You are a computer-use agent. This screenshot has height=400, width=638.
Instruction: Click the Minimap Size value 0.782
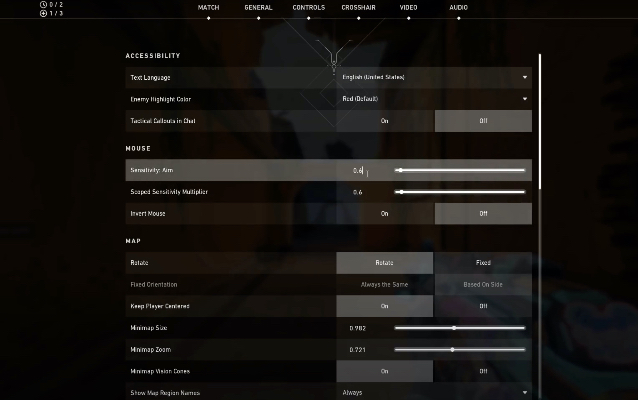coord(358,328)
